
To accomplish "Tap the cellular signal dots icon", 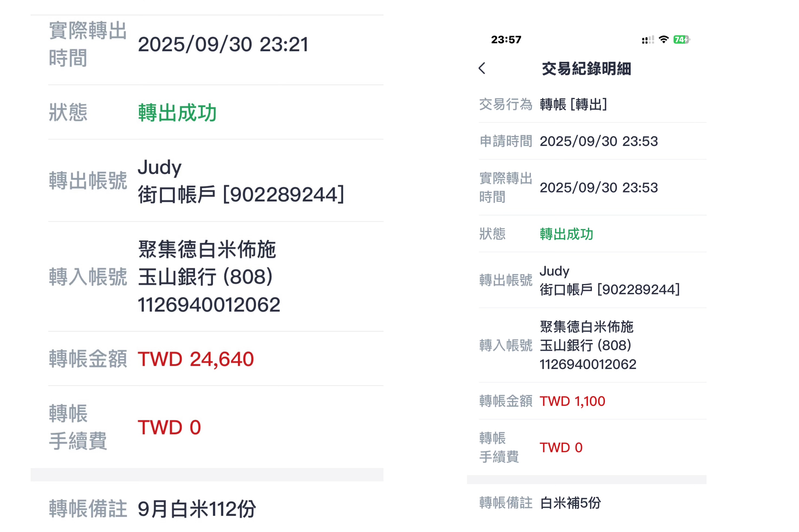I will [647, 40].
